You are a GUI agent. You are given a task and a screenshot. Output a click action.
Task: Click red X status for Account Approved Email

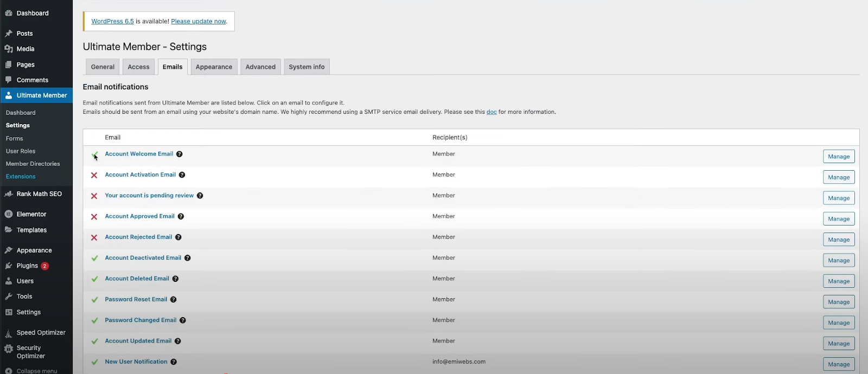[x=94, y=217]
